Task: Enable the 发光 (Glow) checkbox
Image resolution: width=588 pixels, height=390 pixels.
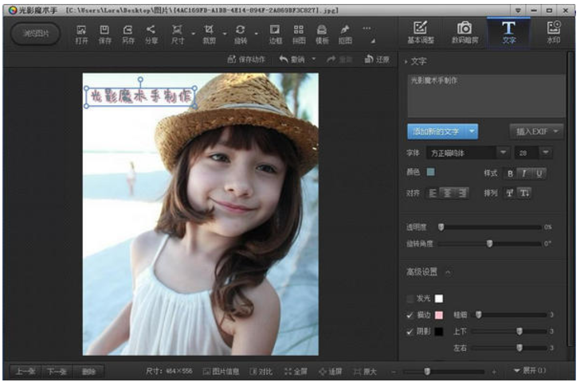Action: coord(411,298)
